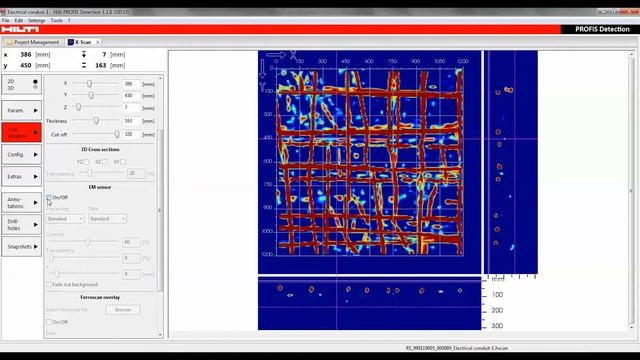Toggle the EM sensor On/Off checkbox
Viewport: 640px width, 360px height.
tap(49, 198)
